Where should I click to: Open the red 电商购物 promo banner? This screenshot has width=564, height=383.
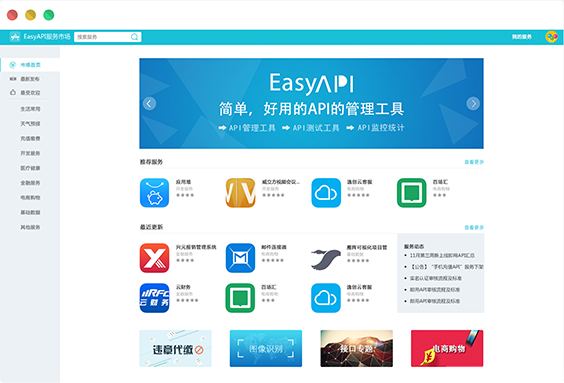pyautogui.click(x=447, y=348)
